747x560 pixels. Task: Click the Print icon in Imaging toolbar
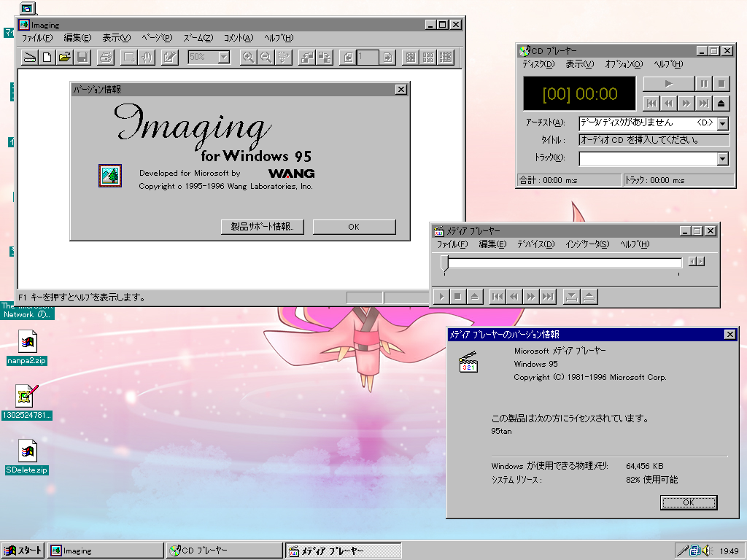click(106, 58)
